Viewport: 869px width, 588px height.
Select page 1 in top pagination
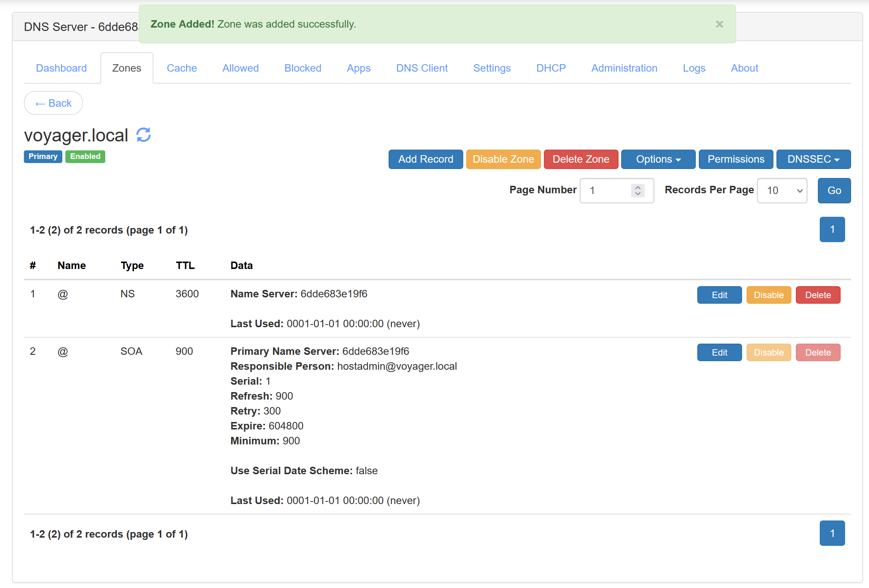832,229
